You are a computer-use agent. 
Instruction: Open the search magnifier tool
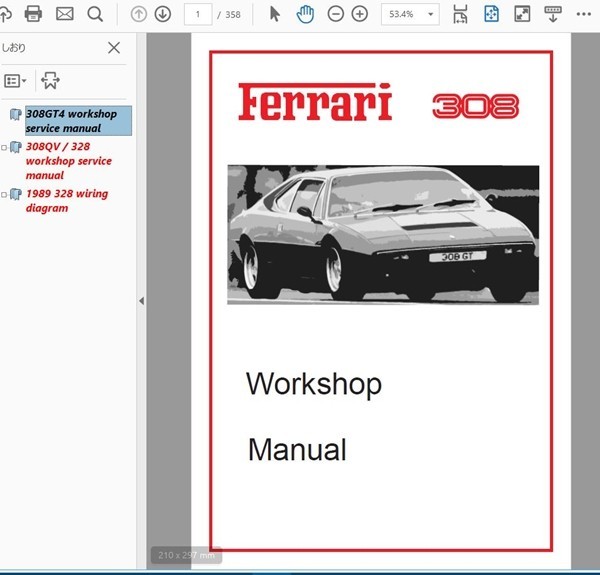coord(95,15)
